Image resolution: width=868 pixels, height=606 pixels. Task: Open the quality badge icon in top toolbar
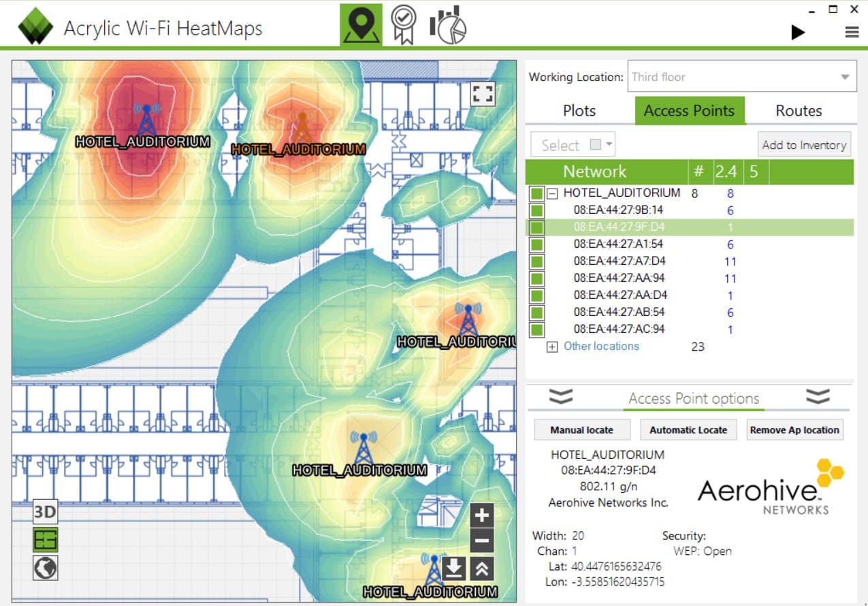tap(404, 24)
